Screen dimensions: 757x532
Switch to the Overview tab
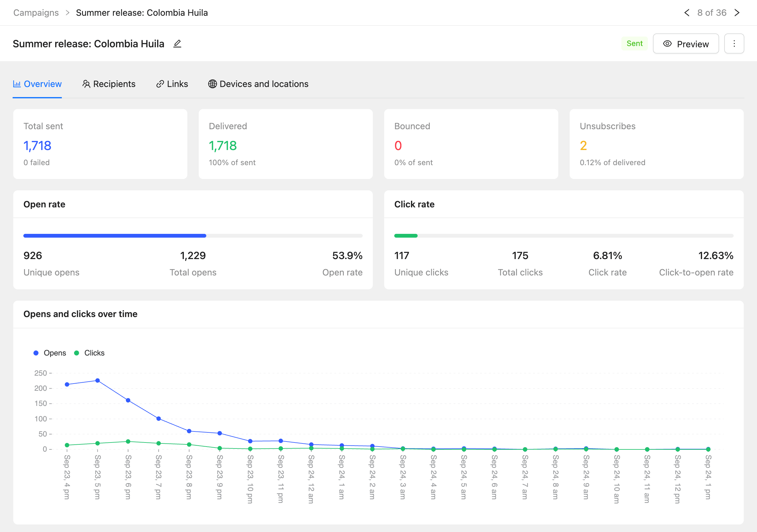[37, 84]
